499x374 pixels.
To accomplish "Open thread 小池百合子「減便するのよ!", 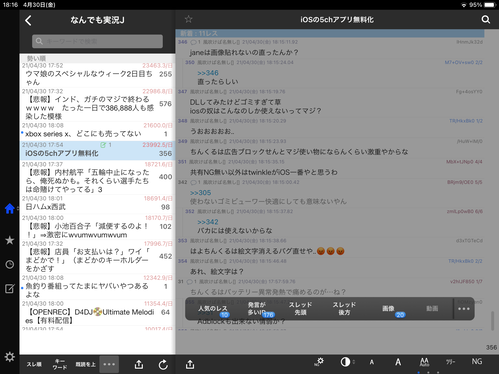I will coord(97,227).
